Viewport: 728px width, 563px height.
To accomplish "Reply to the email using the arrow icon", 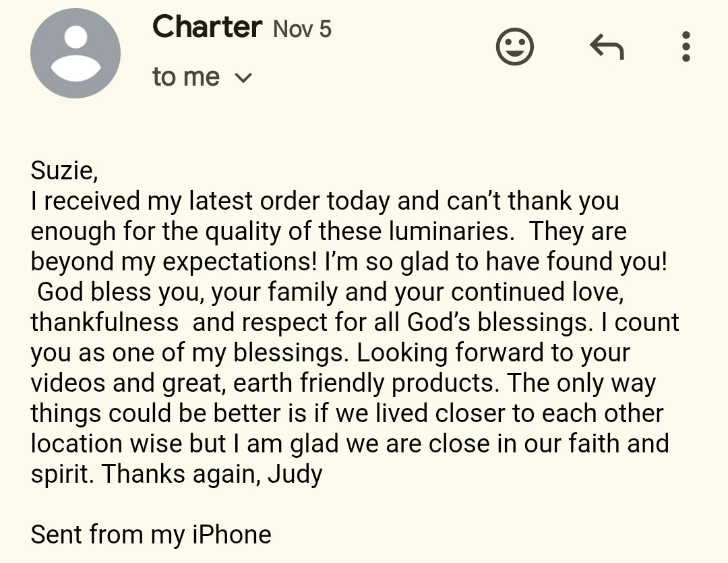I will click(x=607, y=47).
